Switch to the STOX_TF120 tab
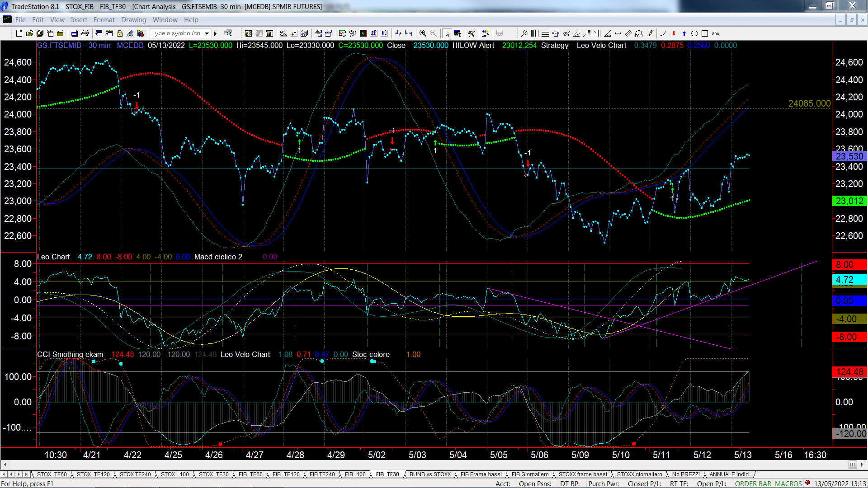 (93, 474)
